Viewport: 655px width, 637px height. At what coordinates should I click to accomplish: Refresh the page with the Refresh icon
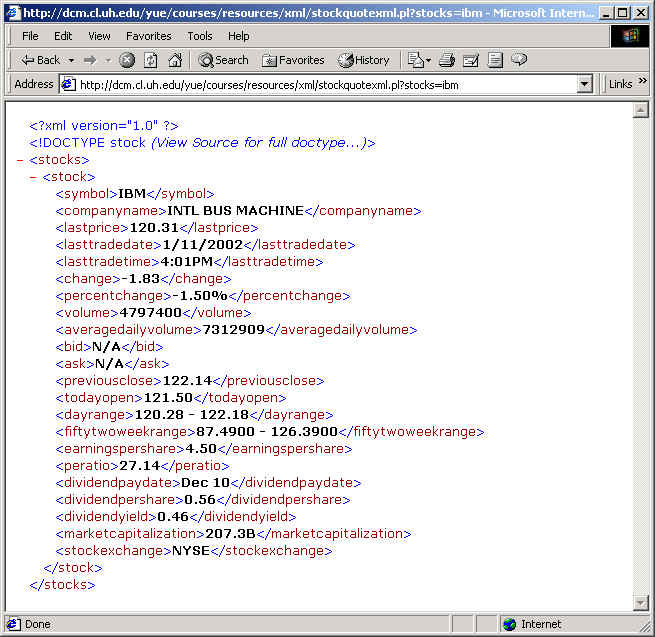pyautogui.click(x=151, y=60)
